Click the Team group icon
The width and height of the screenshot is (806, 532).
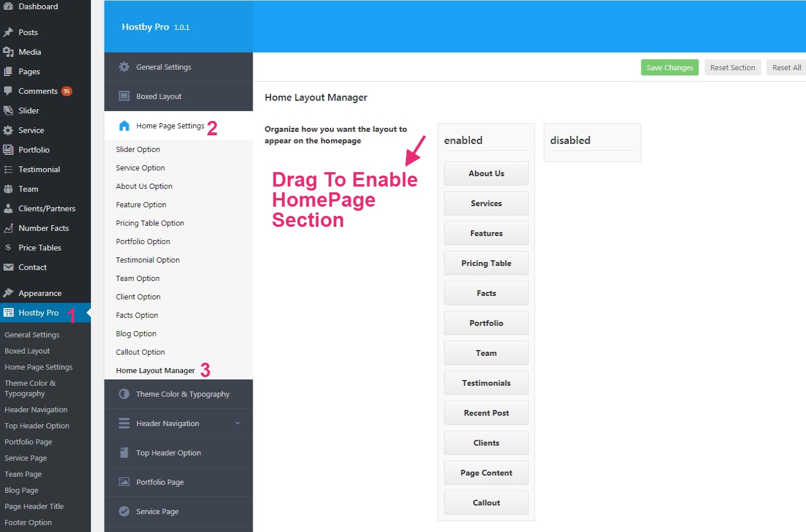coord(8,189)
